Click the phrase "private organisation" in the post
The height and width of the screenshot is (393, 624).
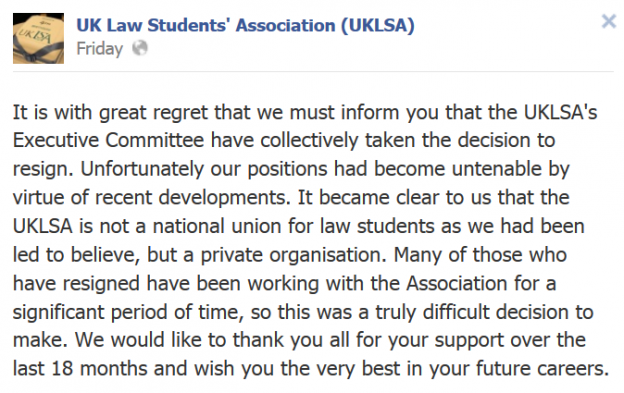(x=293, y=255)
